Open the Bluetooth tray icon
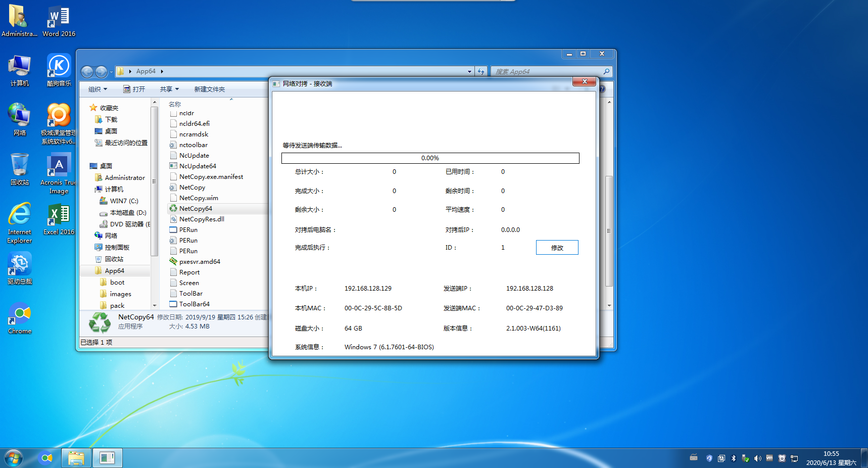The image size is (868, 468). (734, 458)
